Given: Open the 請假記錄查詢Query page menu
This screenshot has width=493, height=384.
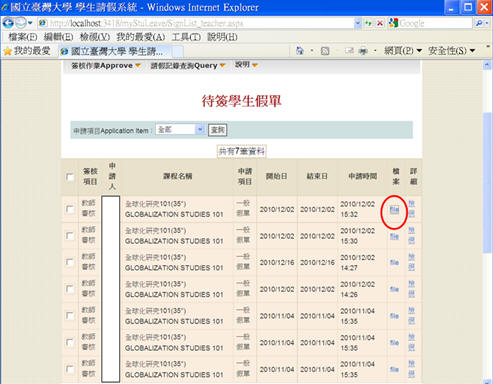Looking at the screenshot, I should tap(188, 66).
